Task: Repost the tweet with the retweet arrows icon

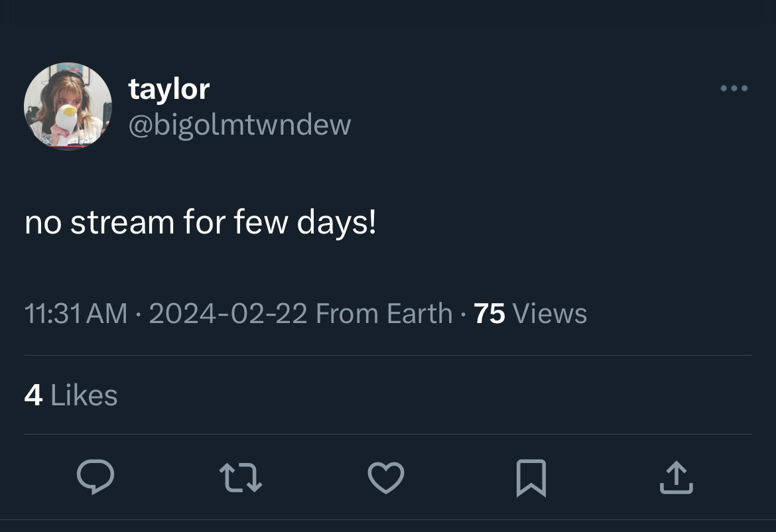Action: coord(241,478)
